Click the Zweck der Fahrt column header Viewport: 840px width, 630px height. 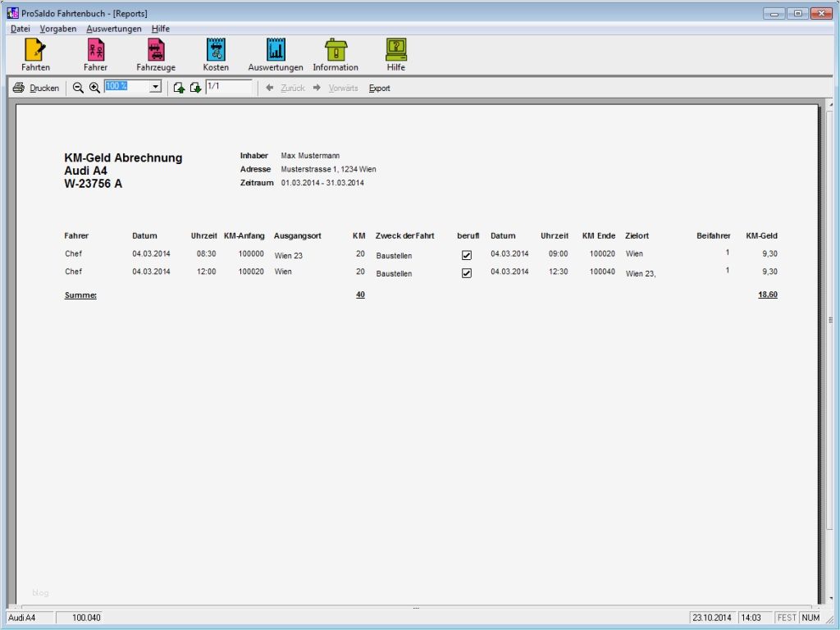tap(405, 235)
